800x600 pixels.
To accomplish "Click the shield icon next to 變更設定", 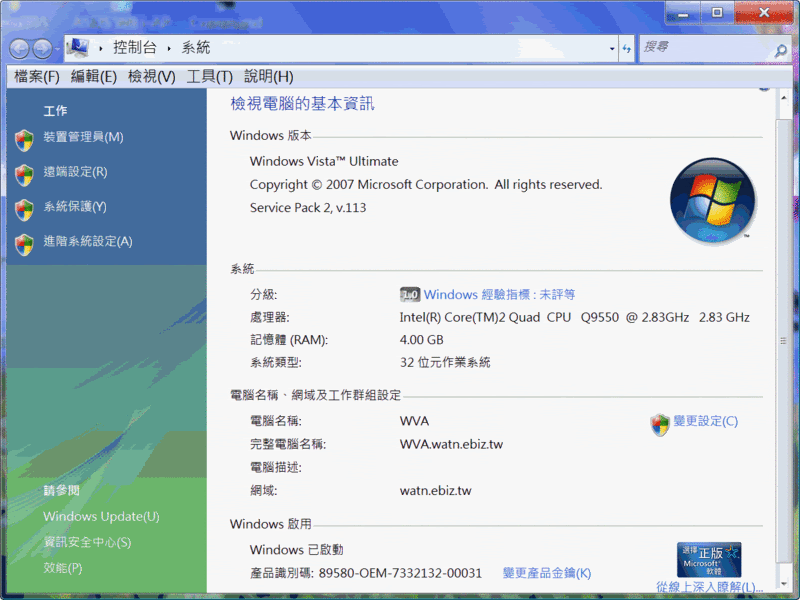I will coord(660,423).
